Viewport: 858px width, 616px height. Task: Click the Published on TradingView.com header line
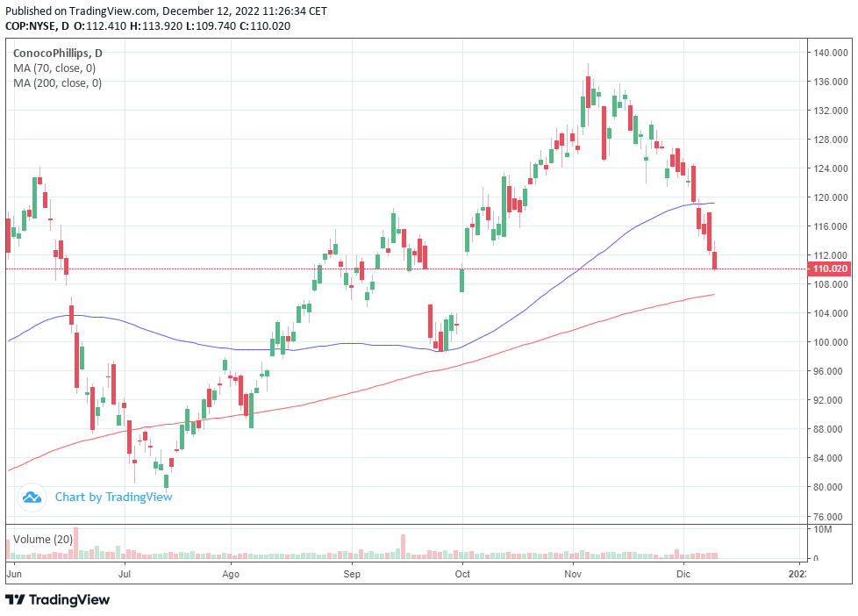tap(167, 11)
